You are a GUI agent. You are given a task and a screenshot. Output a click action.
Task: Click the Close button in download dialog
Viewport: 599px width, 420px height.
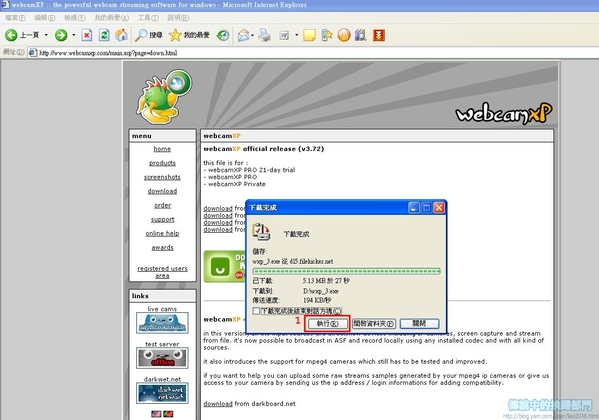(x=419, y=324)
